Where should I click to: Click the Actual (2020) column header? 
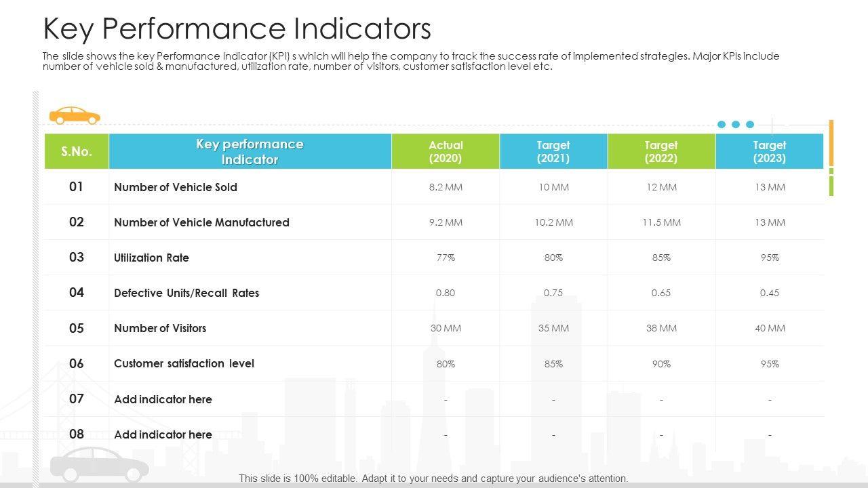click(x=446, y=151)
